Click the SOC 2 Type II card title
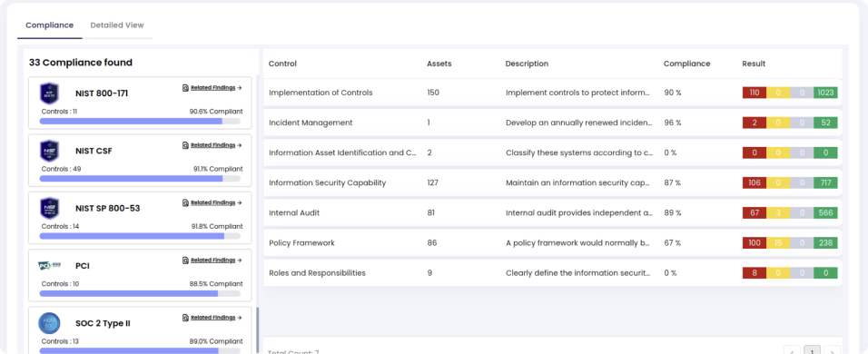868x354 pixels. (103, 323)
